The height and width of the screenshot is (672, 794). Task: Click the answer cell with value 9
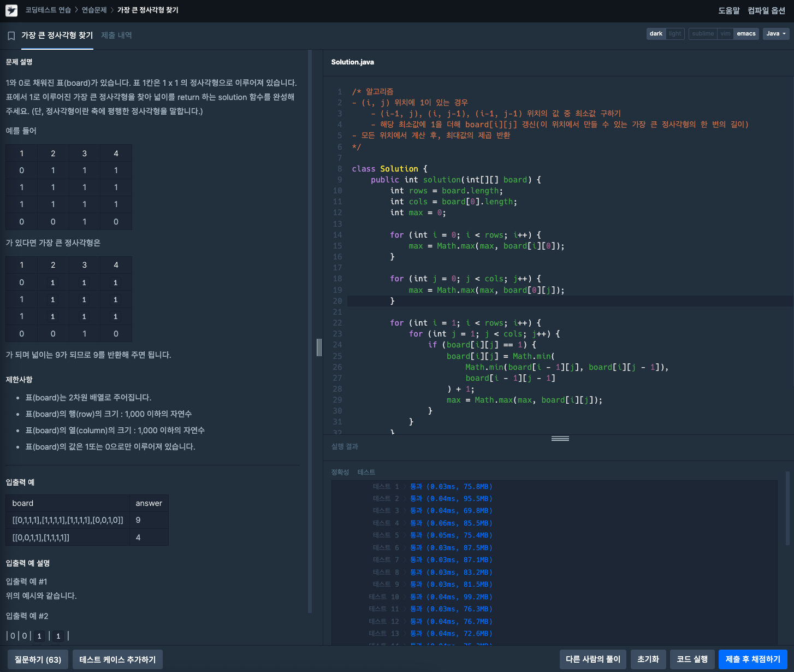pyautogui.click(x=149, y=520)
